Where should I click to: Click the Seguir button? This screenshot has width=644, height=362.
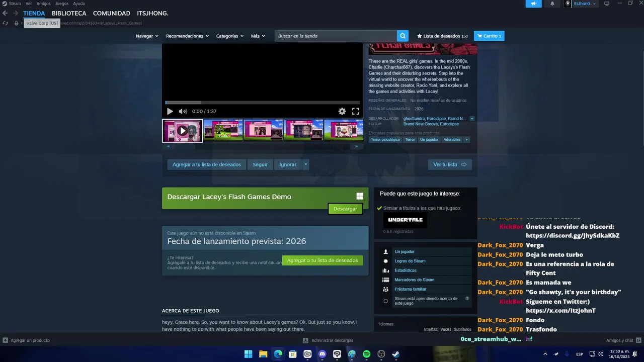pos(260,164)
